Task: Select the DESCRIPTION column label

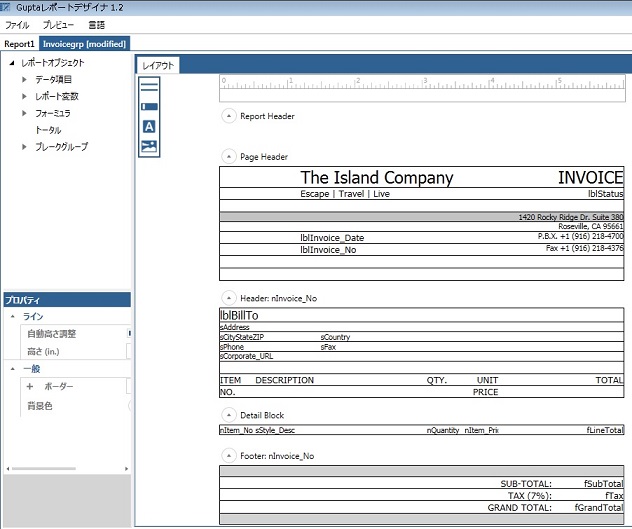Action: (285, 380)
